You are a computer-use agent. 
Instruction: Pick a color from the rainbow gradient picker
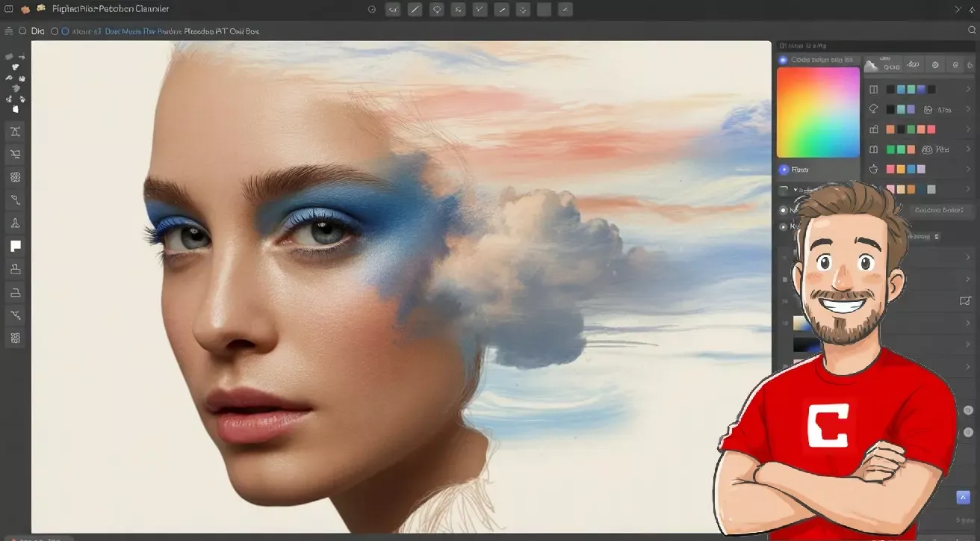click(818, 112)
